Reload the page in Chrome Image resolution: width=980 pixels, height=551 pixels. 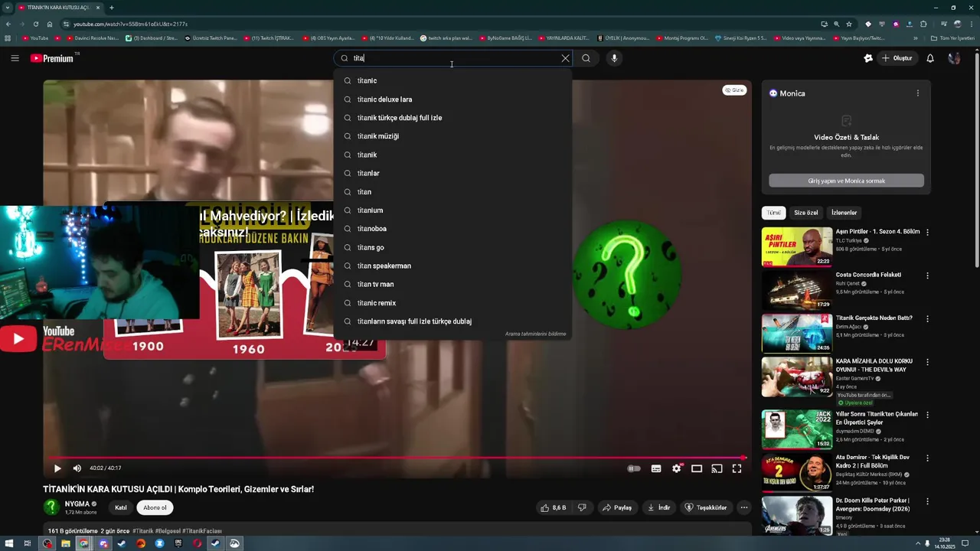point(36,24)
